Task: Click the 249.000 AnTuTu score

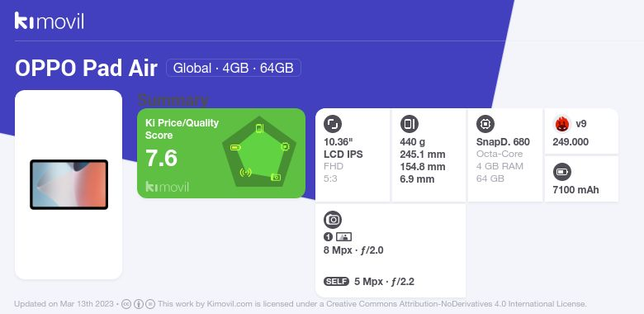Action: coord(571,142)
